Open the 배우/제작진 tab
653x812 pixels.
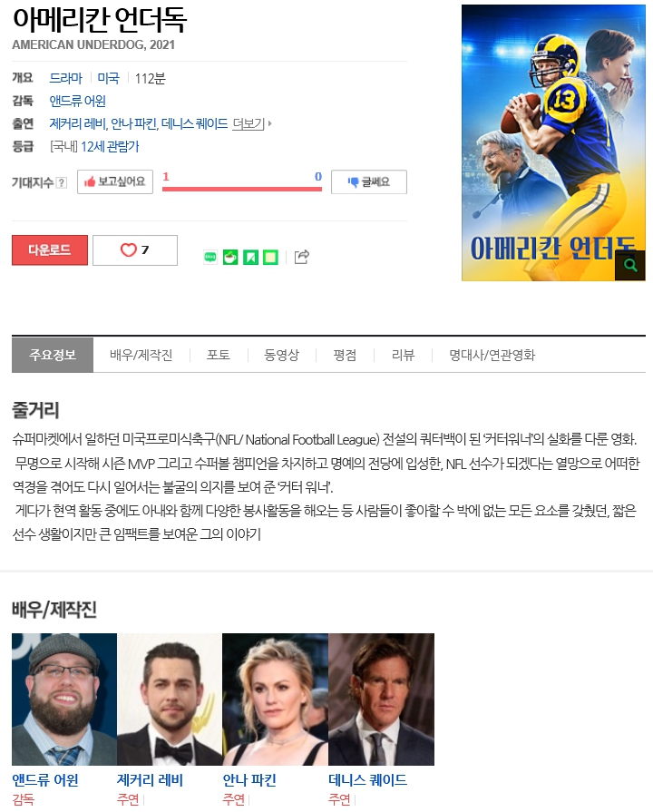[x=141, y=355]
